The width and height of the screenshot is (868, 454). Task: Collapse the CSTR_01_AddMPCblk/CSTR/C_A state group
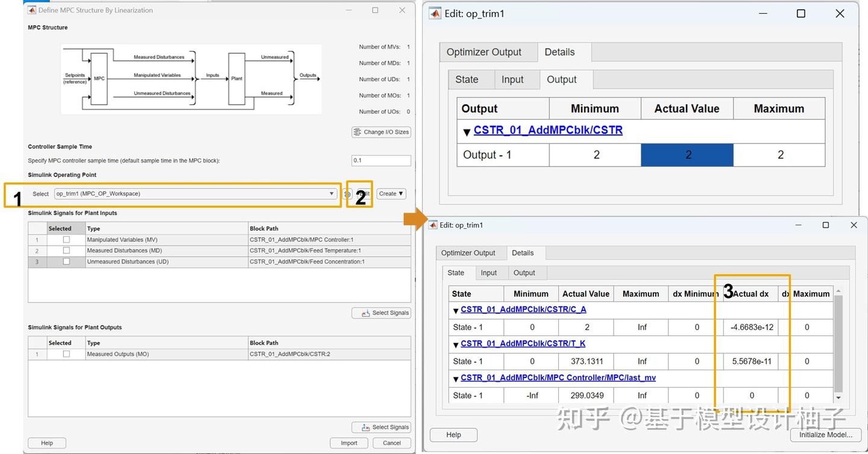pos(456,309)
